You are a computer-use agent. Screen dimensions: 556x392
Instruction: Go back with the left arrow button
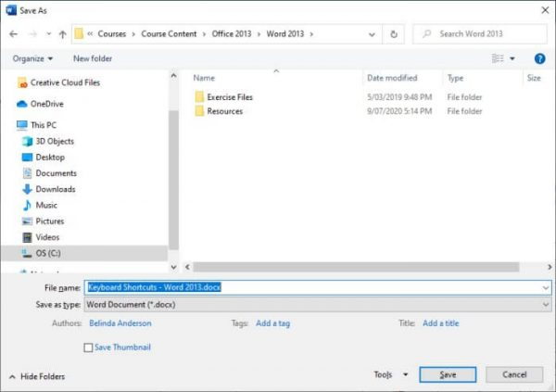14,34
